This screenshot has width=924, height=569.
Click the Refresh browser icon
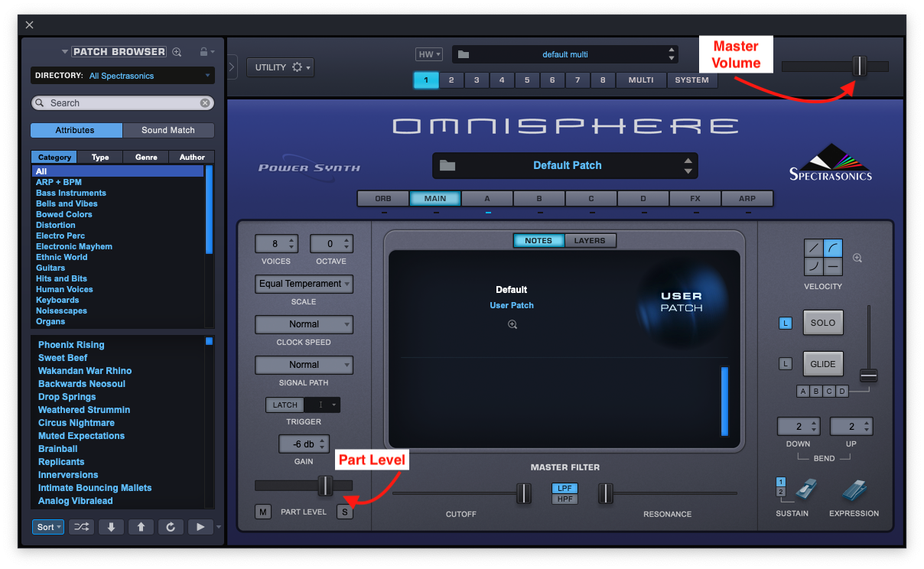[x=171, y=527]
